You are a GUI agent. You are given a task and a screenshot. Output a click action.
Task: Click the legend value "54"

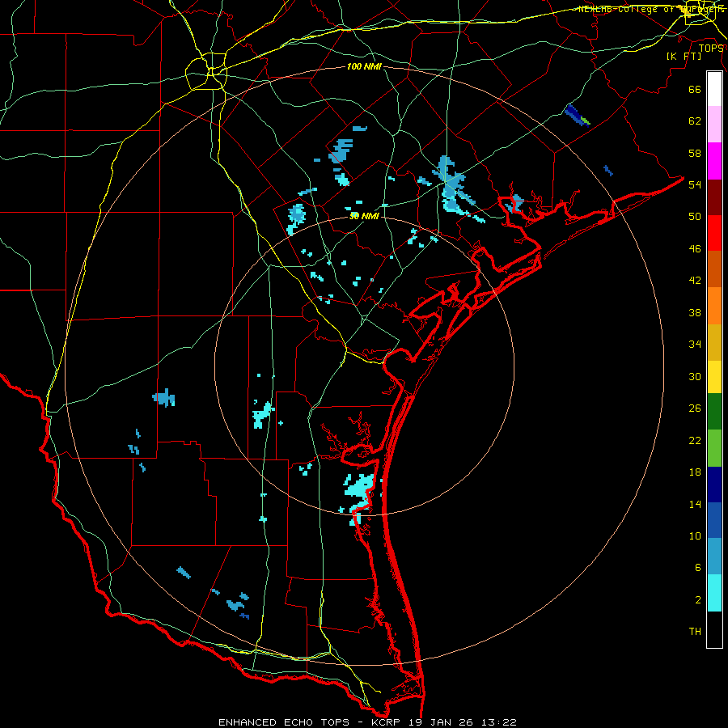695,184
